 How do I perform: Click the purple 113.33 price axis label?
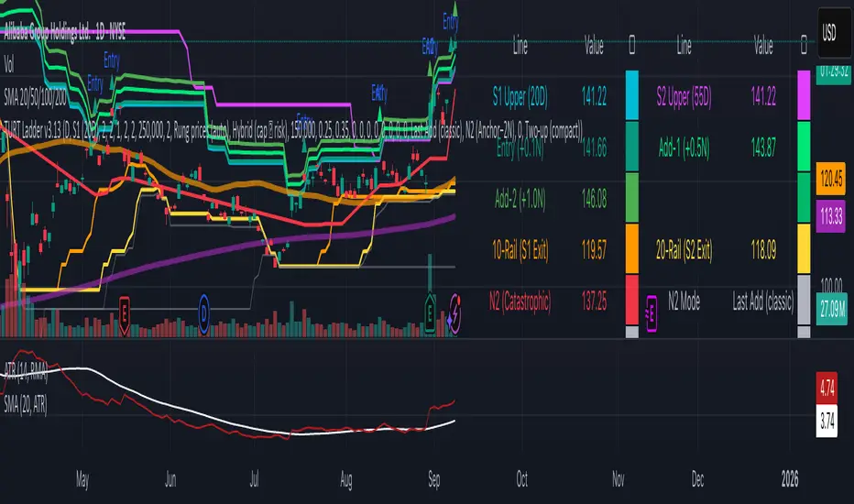point(831,216)
